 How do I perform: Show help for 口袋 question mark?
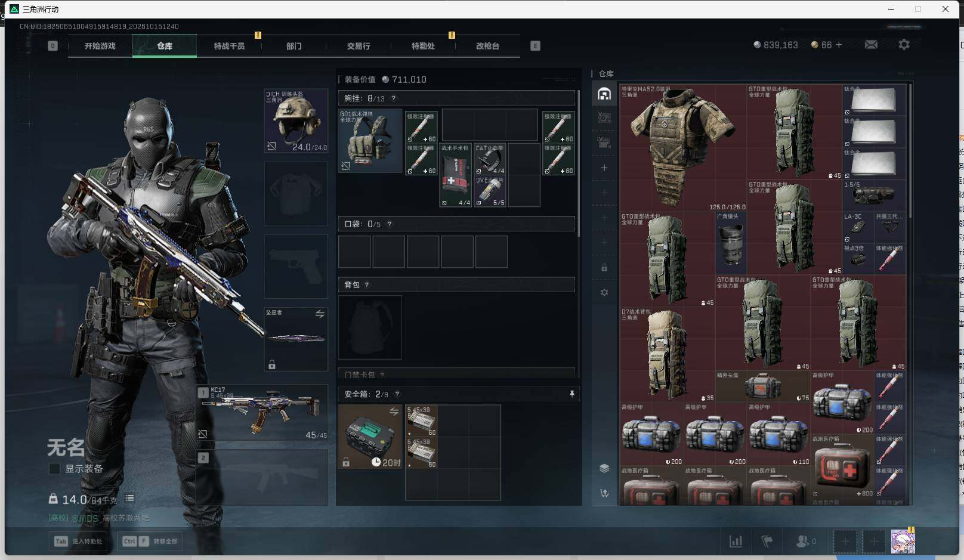click(x=390, y=224)
